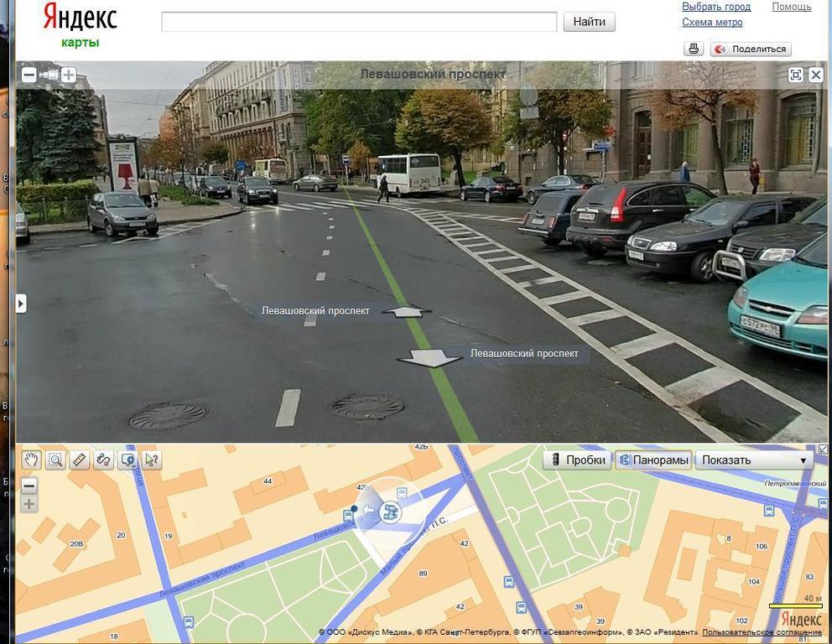The image size is (832, 644).
Task: Select the zoom-to-area magnifier tool
Action: coord(55,460)
